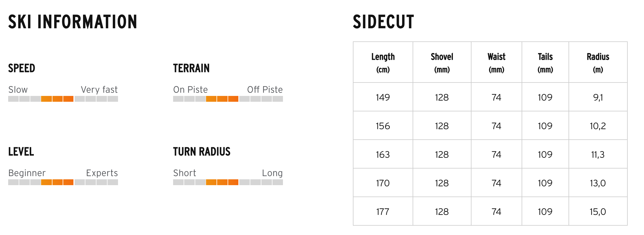Select the Shovel (mm) column header
Viewport: 644px width, 235px height.
pos(442,62)
